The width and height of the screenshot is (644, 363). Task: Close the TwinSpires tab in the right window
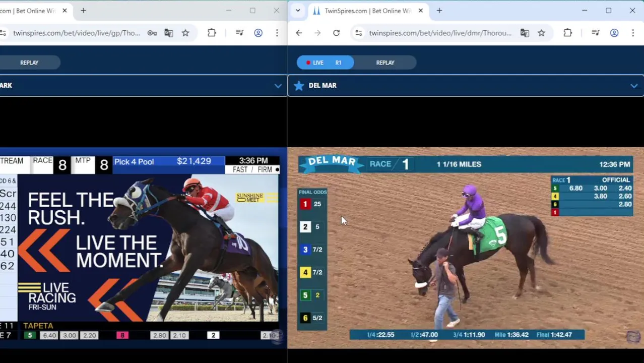[420, 11]
